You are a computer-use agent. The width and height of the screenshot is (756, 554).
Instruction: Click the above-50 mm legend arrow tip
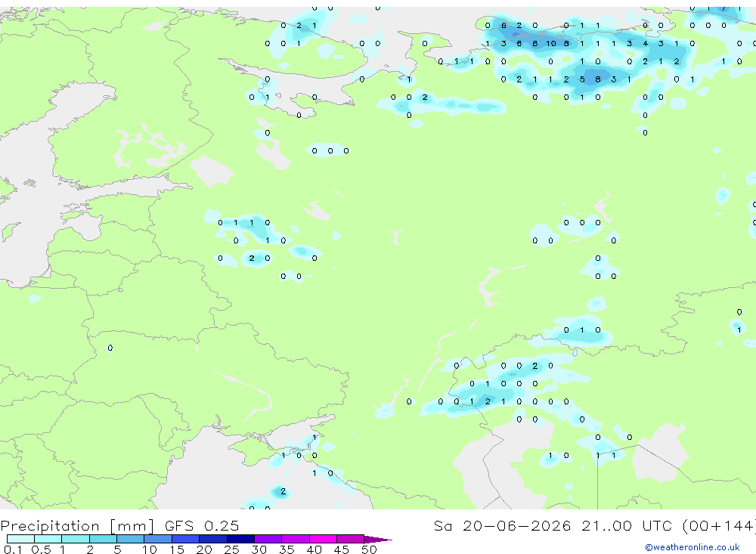(x=379, y=539)
